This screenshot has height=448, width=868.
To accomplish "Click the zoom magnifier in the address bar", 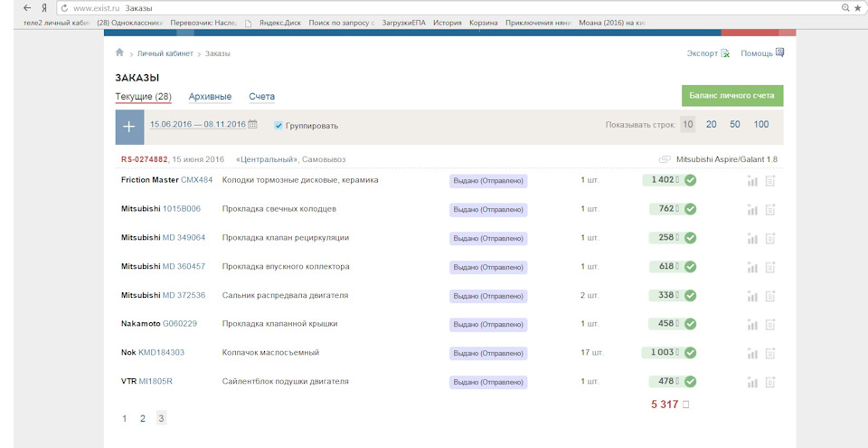I will click(844, 8).
